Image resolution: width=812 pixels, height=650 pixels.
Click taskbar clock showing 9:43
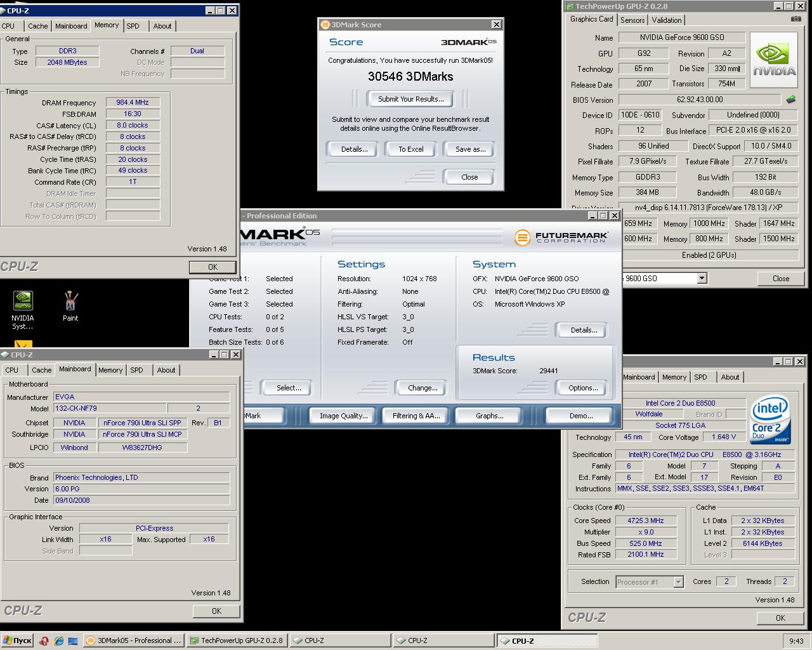tap(796, 641)
